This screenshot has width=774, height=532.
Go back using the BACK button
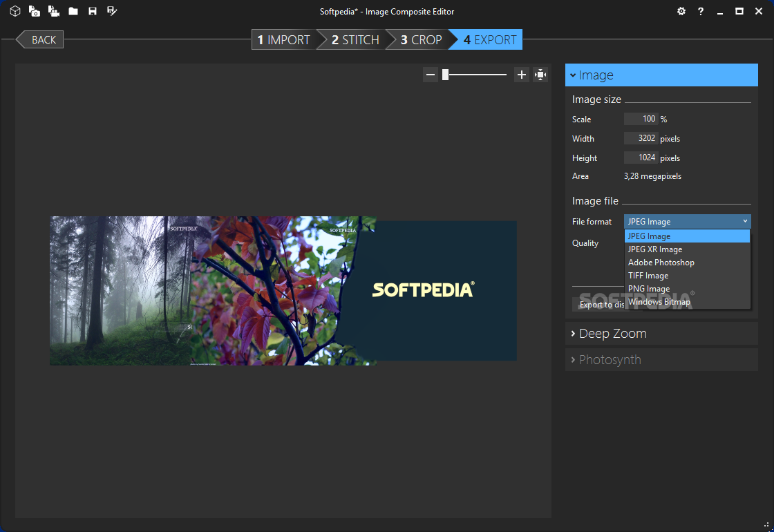pyautogui.click(x=39, y=39)
